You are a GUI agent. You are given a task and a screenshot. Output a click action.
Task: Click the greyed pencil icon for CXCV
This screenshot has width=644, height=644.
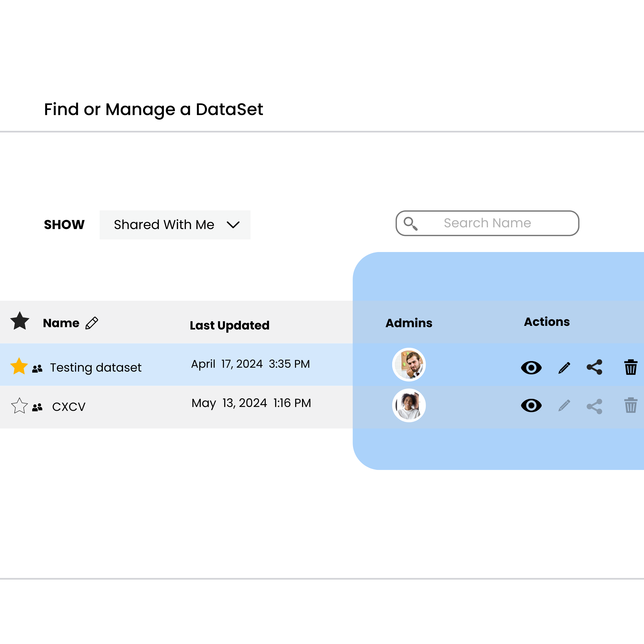pos(564,406)
